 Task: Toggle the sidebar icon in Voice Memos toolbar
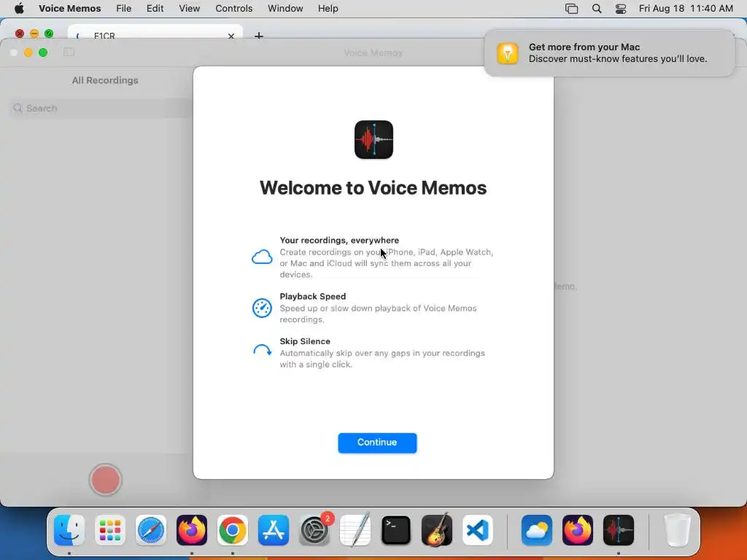[69, 52]
